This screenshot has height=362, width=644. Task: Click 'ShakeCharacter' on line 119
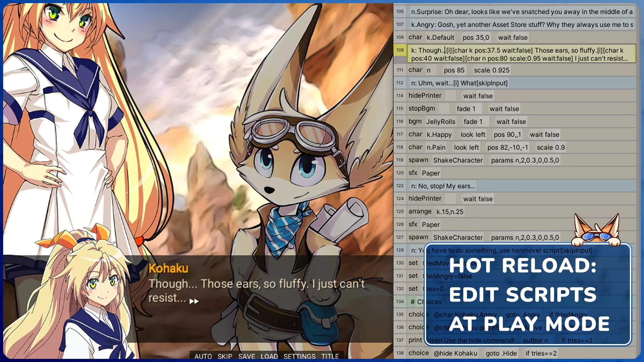coord(458,160)
